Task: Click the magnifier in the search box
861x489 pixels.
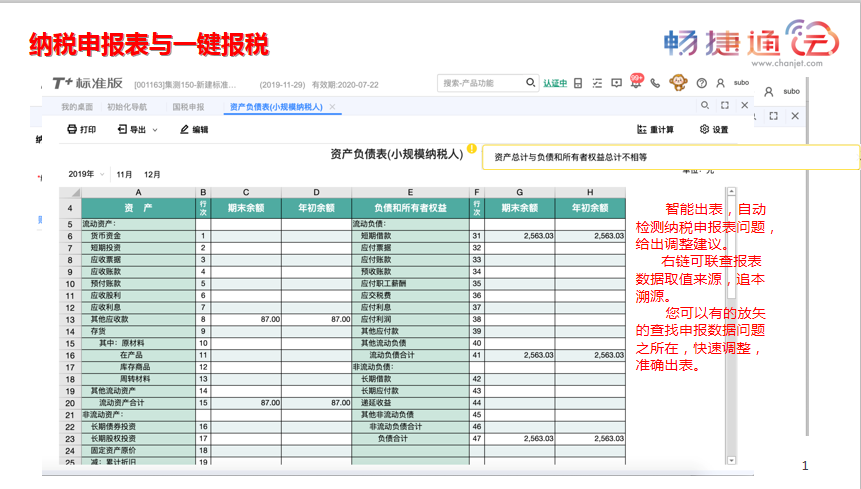Action: pos(530,82)
